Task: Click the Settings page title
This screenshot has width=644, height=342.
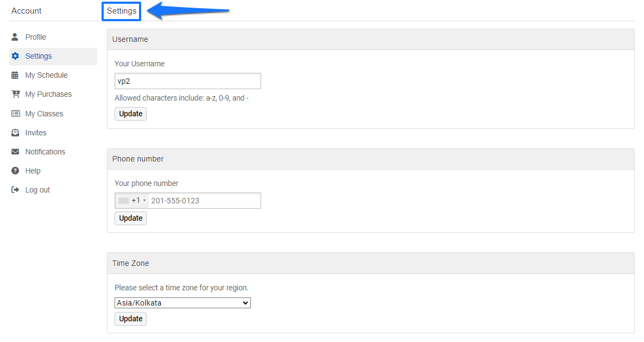Action: point(122,11)
